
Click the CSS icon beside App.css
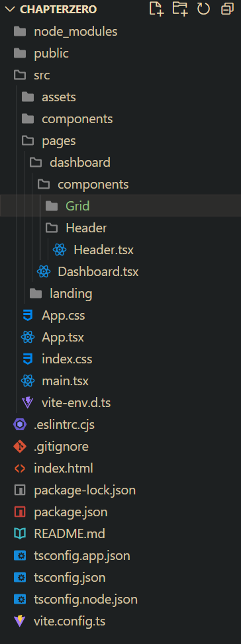coord(28,316)
